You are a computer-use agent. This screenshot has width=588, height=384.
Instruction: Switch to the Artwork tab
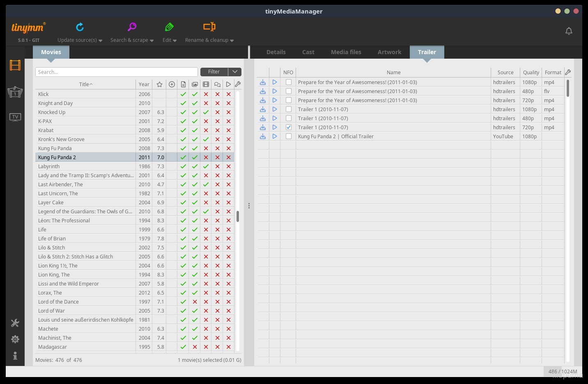[389, 52]
